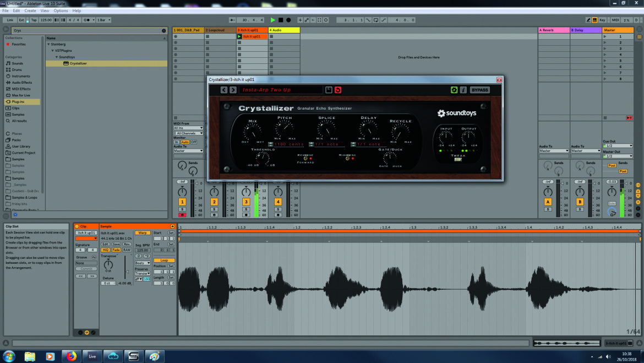The height and width of the screenshot is (363, 644).
Task: Click the Crystallizer Tweak button
Action: (458, 160)
